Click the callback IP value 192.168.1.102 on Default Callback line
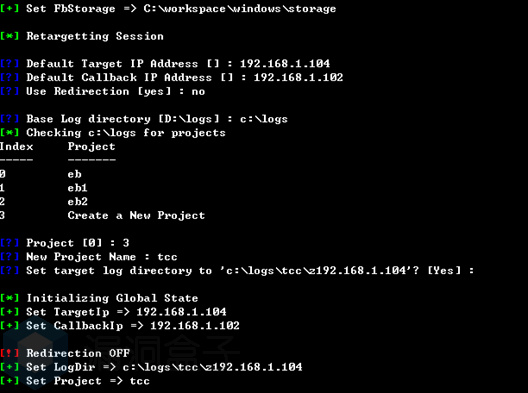 (298, 77)
